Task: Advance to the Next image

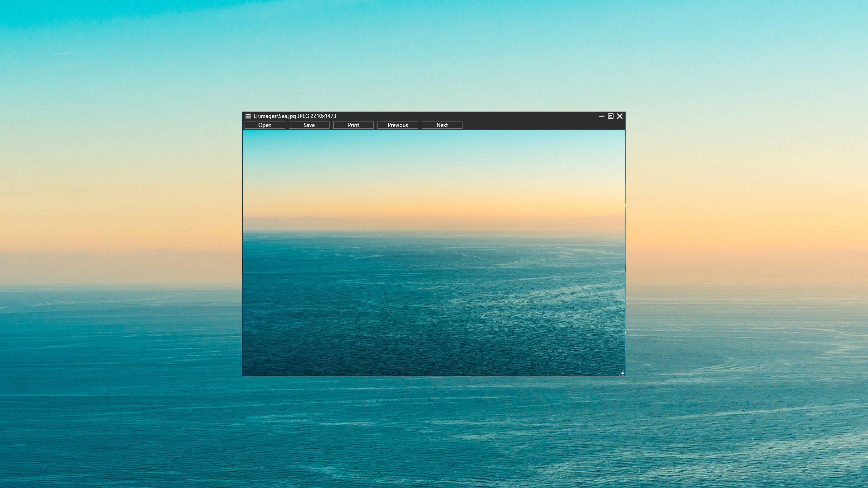Action: [442, 125]
